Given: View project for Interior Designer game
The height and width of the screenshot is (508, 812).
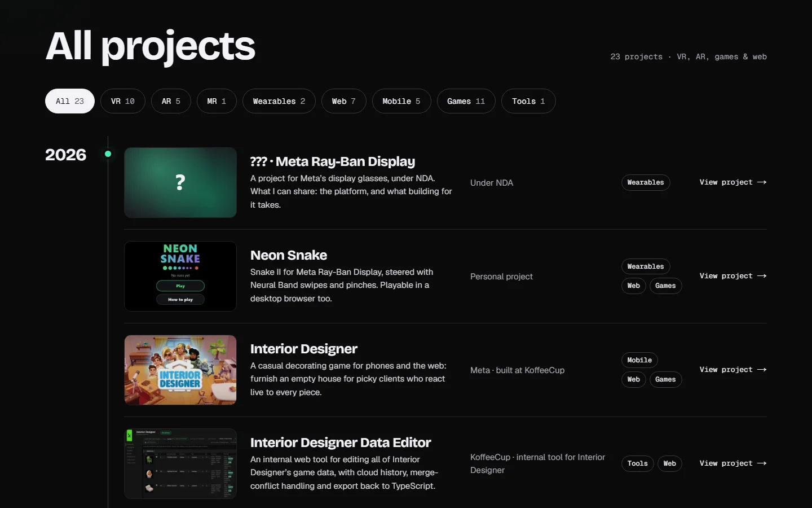Looking at the screenshot, I should [733, 370].
